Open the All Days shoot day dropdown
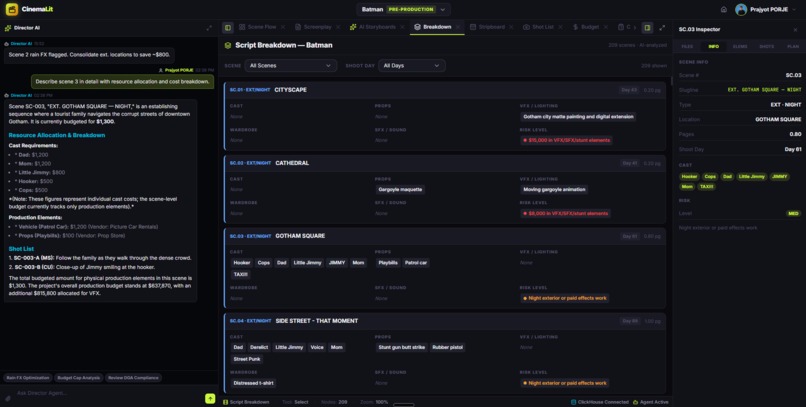Image resolution: width=806 pixels, height=407 pixels. click(x=412, y=66)
